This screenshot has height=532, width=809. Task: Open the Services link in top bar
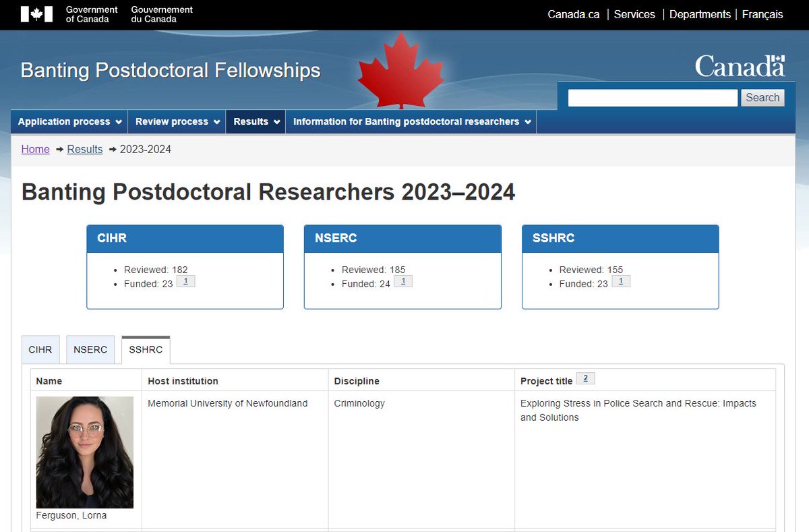click(x=634, y=14)
